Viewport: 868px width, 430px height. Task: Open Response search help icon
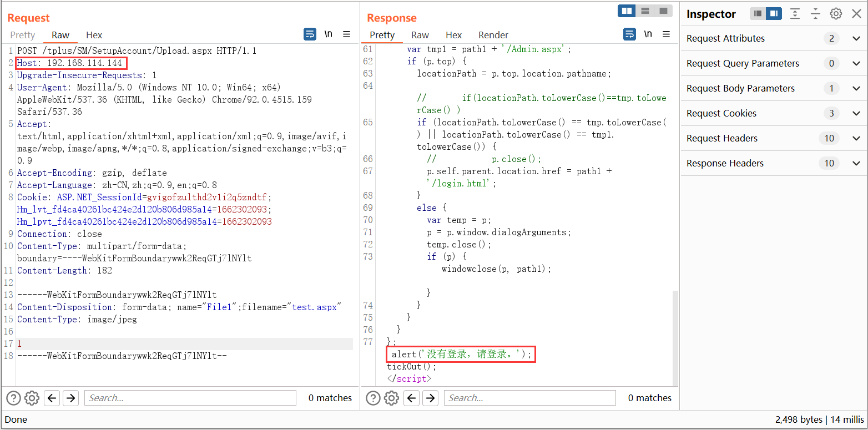point(373,398)
